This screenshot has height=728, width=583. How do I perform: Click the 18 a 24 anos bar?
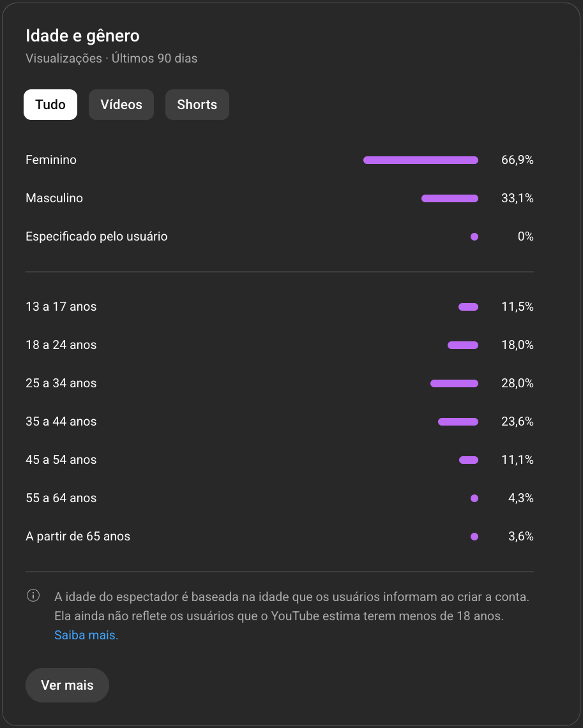(x=462, y=345)
